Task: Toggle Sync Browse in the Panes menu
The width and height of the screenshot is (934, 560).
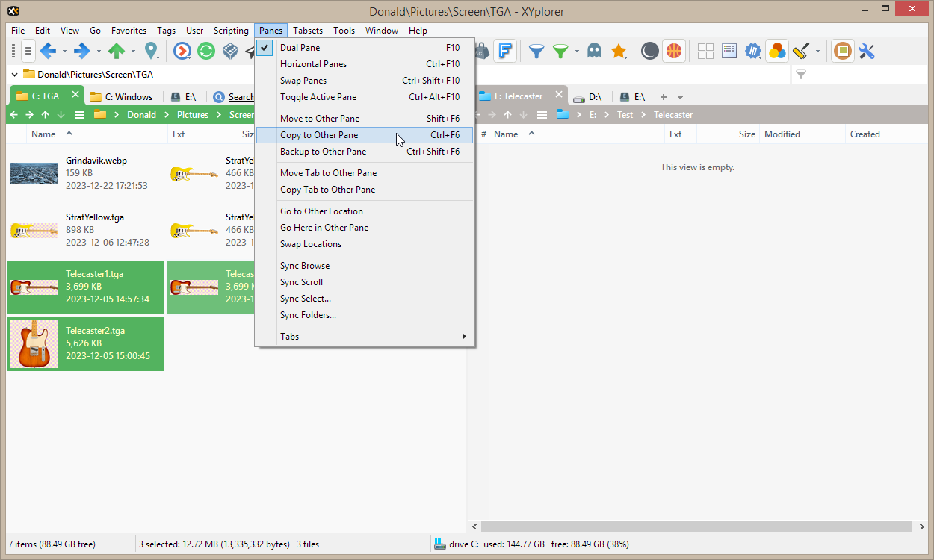Action: [304, 266]
